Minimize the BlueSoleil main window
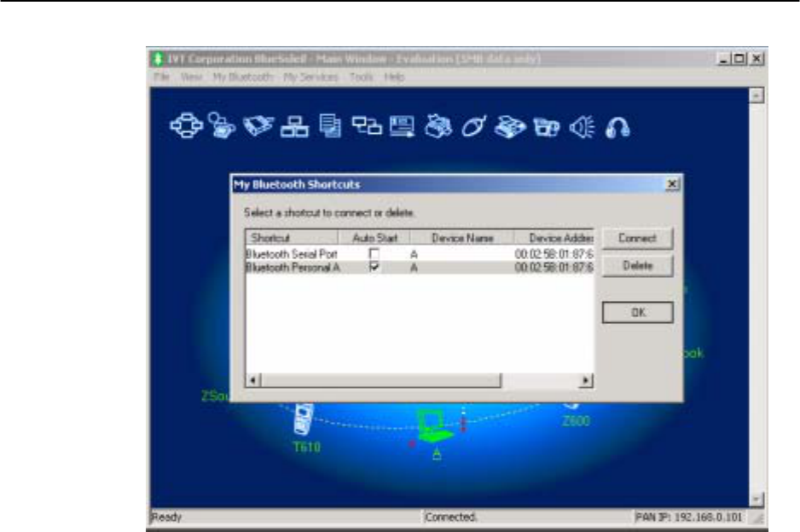The width and height of the screenshot is (800, 532). tap(724, 59)
